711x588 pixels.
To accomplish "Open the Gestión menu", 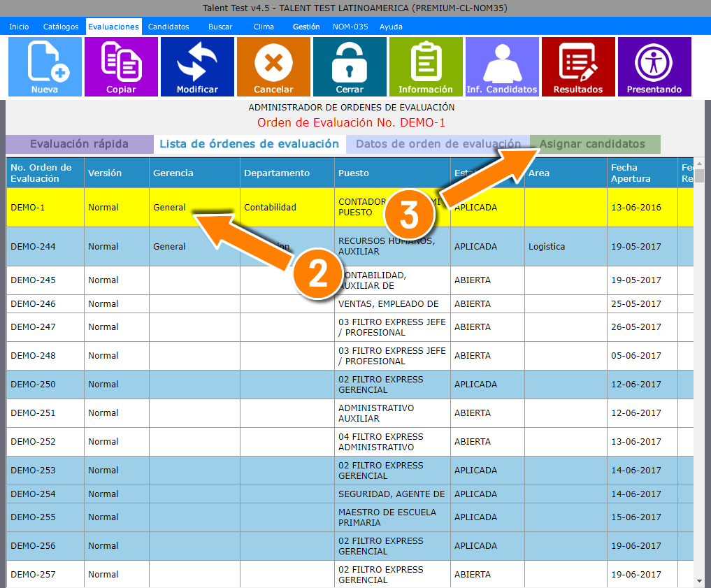I will point(306,27).
